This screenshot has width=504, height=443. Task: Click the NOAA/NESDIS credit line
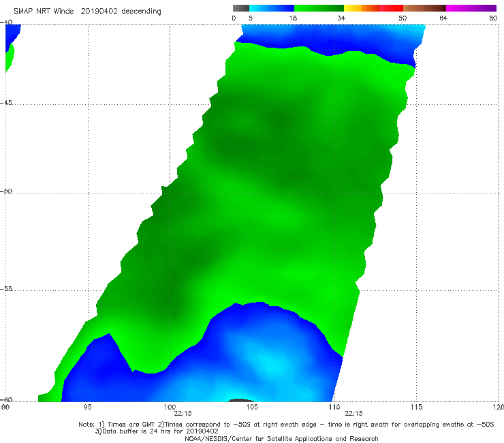pos(281,439)
